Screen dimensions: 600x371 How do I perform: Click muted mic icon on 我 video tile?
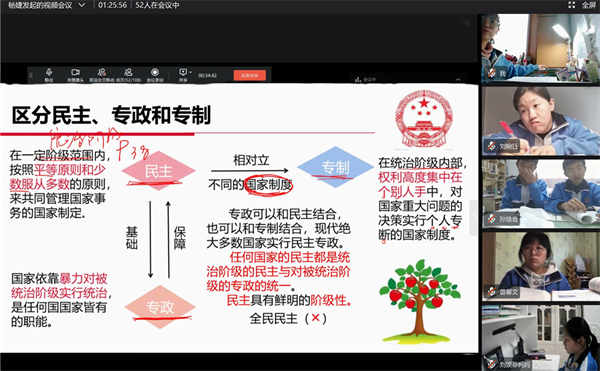click(491, 72)
